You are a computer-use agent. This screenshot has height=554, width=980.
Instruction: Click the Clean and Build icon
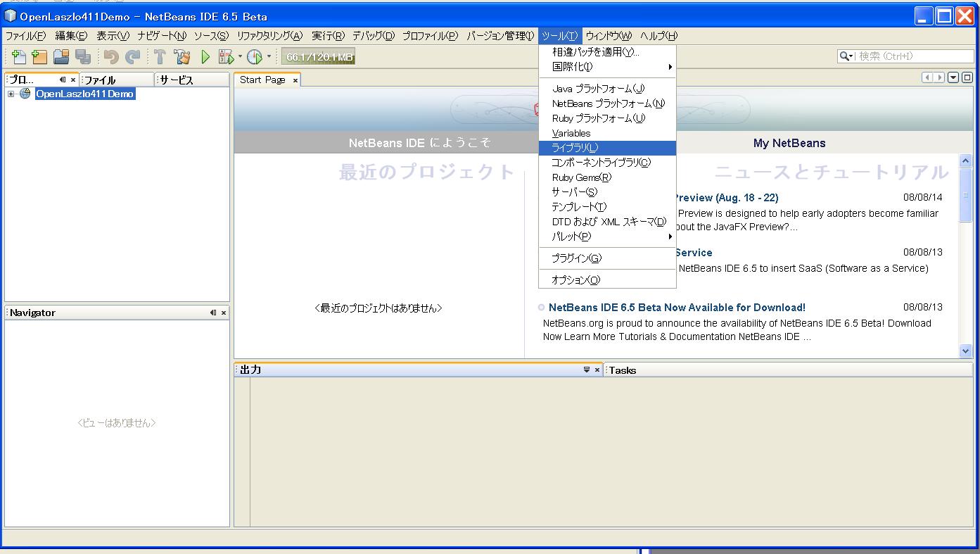tap(182, 57)
